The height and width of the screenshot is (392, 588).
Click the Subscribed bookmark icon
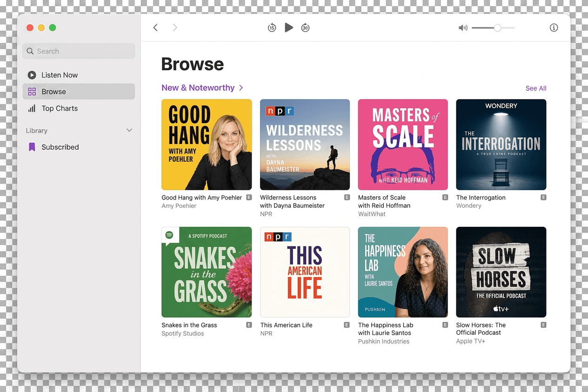[32, 147]
